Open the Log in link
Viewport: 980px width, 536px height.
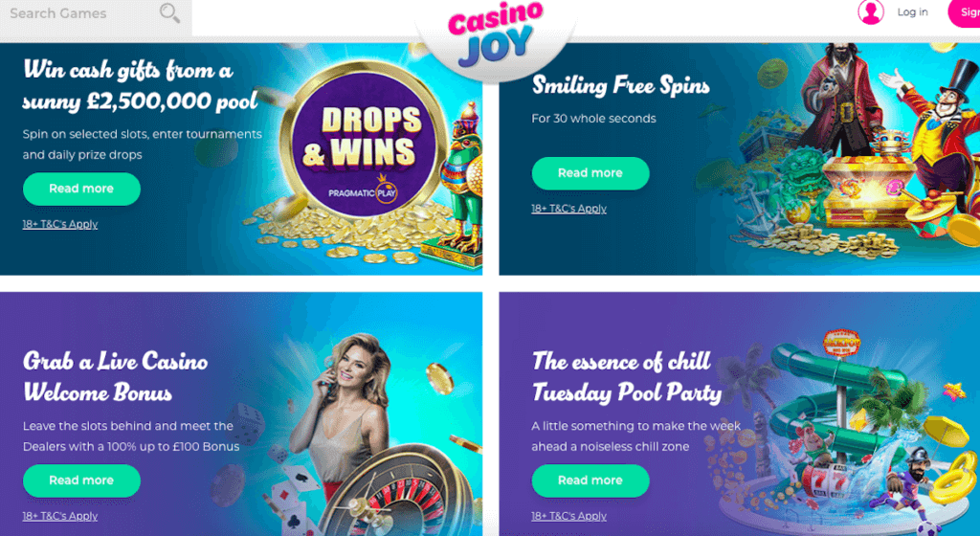coord(912,11)
